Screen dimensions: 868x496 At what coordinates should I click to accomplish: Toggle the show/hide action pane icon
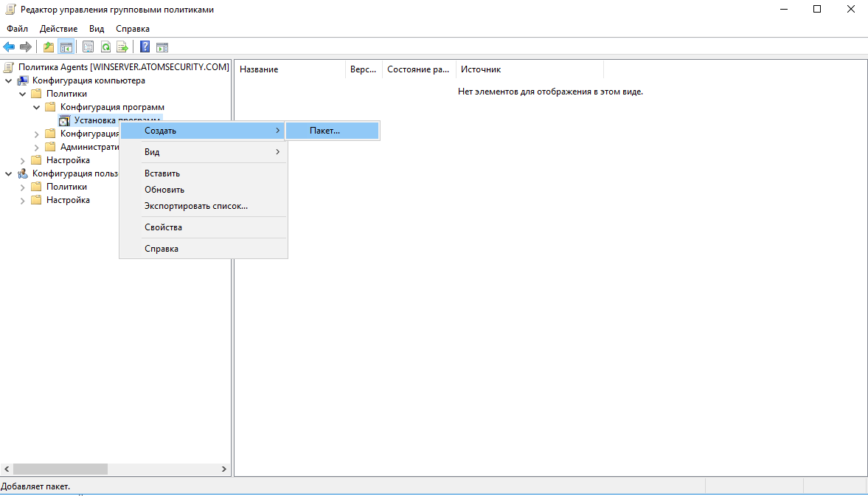[162, 47]
